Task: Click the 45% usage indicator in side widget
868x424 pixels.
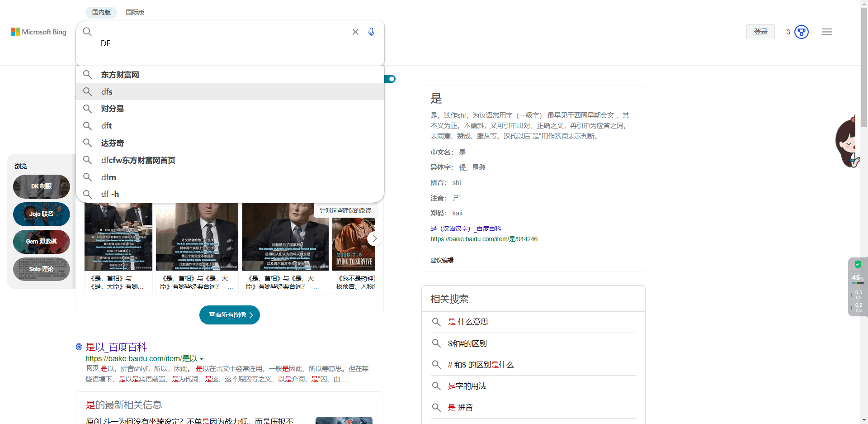Action: click(x=858, y=278)
